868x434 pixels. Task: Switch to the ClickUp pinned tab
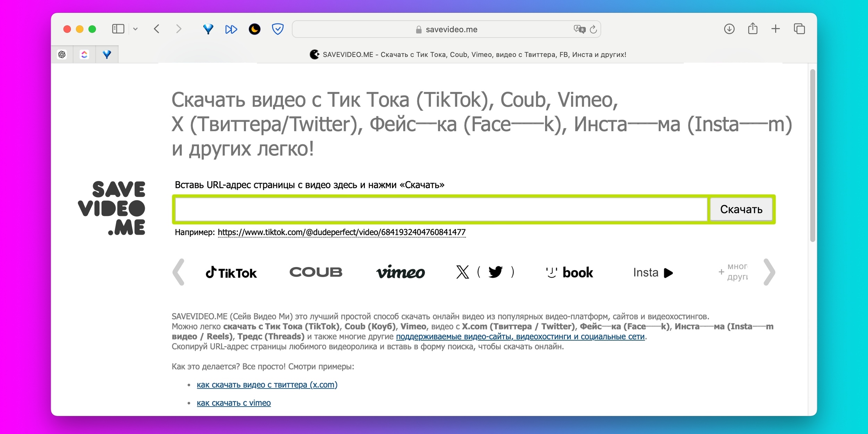pos(84,54)
